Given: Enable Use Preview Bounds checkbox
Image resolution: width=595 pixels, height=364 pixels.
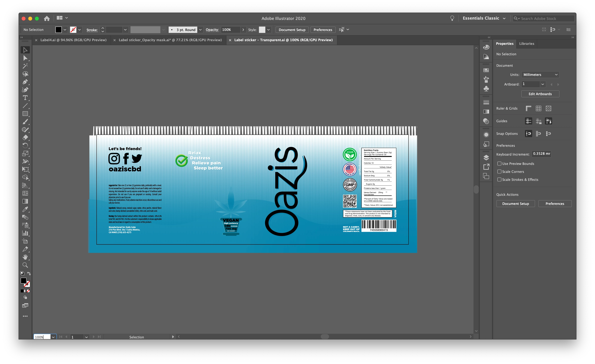Looking at the screenshot, I should (x=499, y=164).
